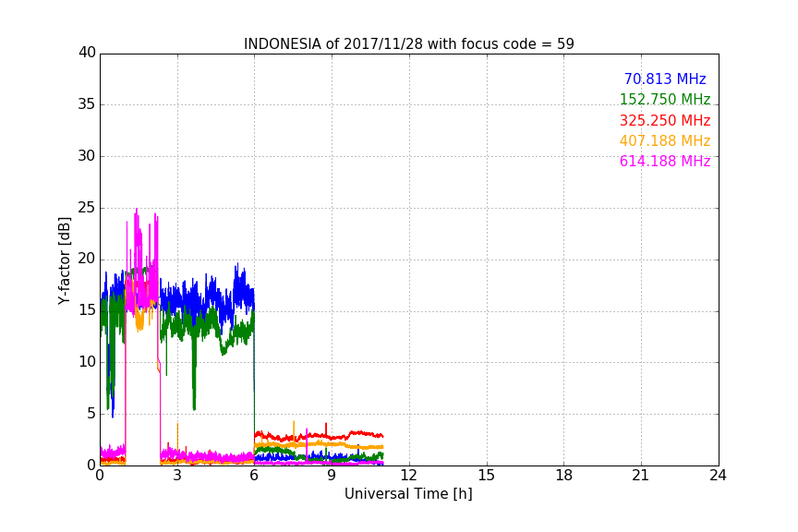Click the x-axis tick value 9

(332, 476)
